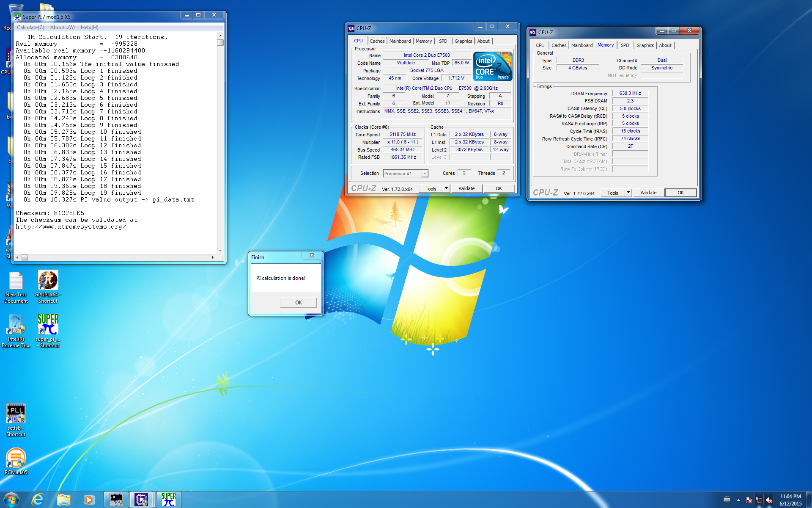Select Mainboard tab in right CPU-Z window

tap(582, 45)
